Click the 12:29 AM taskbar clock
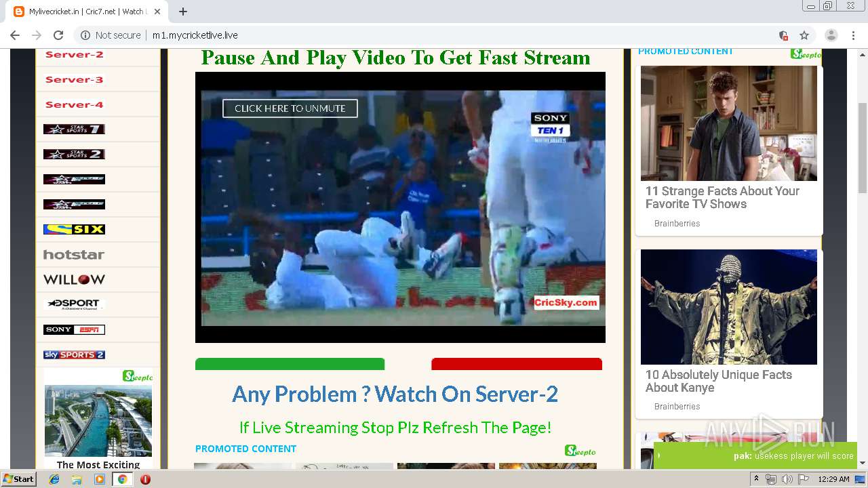This screenshot has width=868, height=488. click(833, 479)
